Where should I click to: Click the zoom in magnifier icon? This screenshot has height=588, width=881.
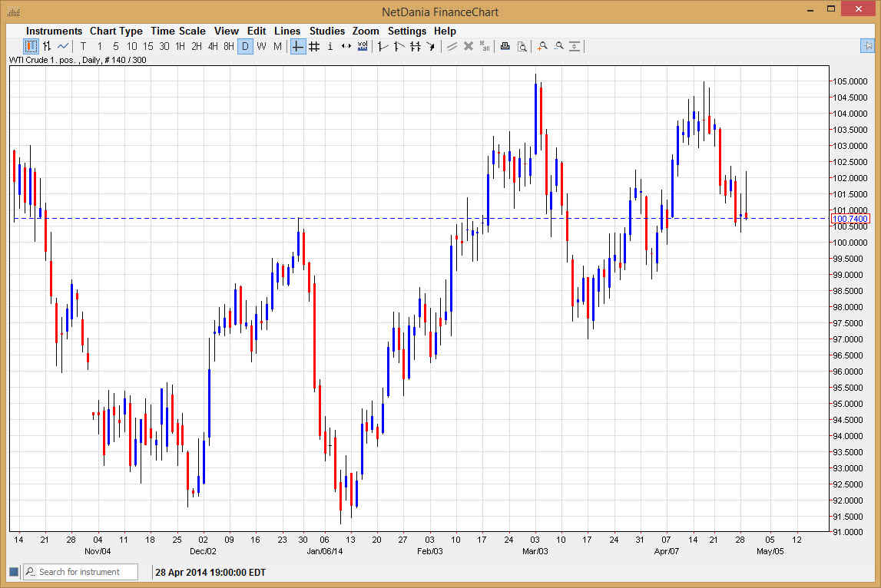click(543, 46)
